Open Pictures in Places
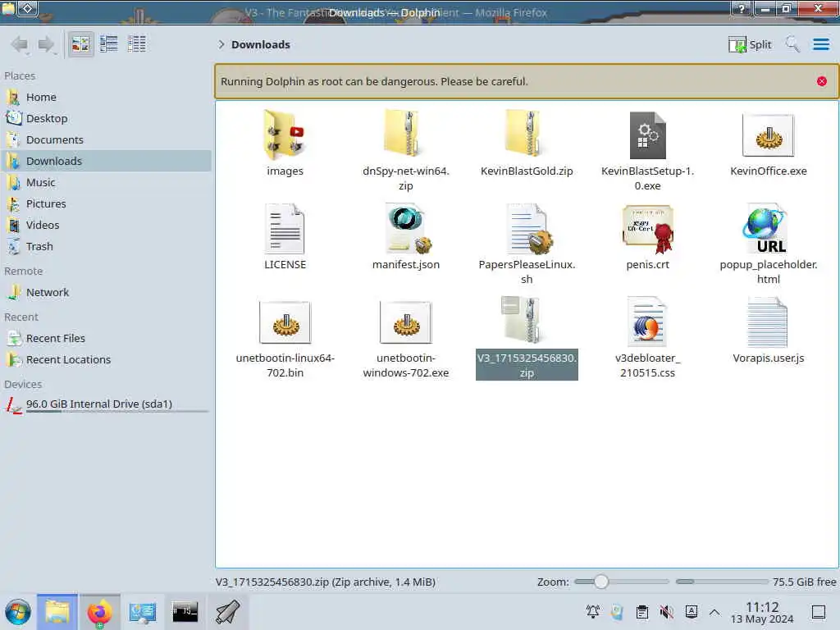Viewport: 840px width, 630px height. coord(106,204)
